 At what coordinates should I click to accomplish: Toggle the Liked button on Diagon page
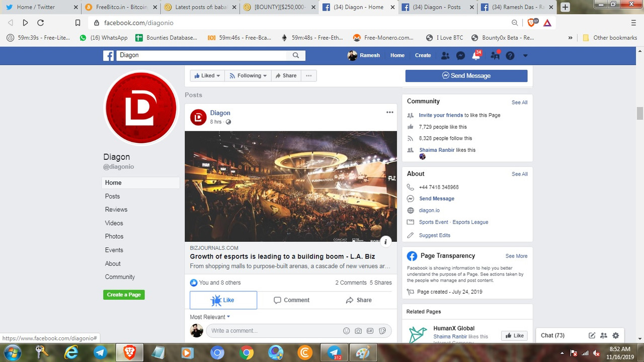[x=207, y=75]
